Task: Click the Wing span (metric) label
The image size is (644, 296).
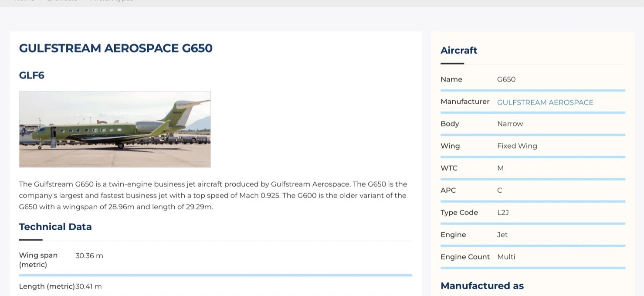Action: point(38,260)
